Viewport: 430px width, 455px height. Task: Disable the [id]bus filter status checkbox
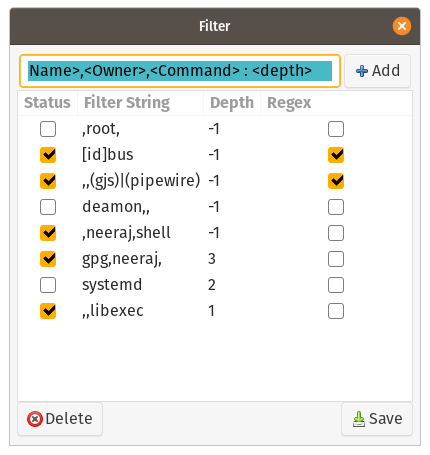pos(48,155)
